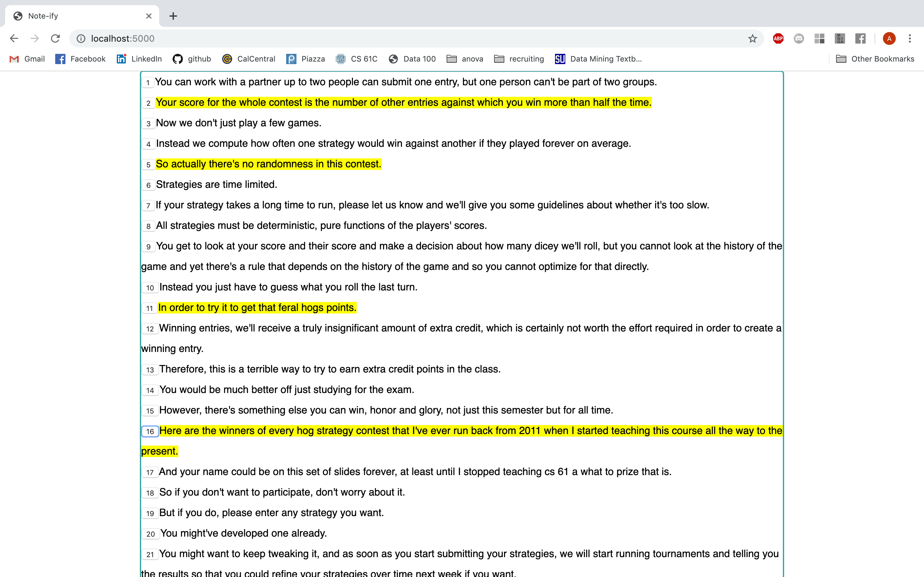Click the browser reload page icon
This screenshot has height=577, width=924.
tap(56, 38)
